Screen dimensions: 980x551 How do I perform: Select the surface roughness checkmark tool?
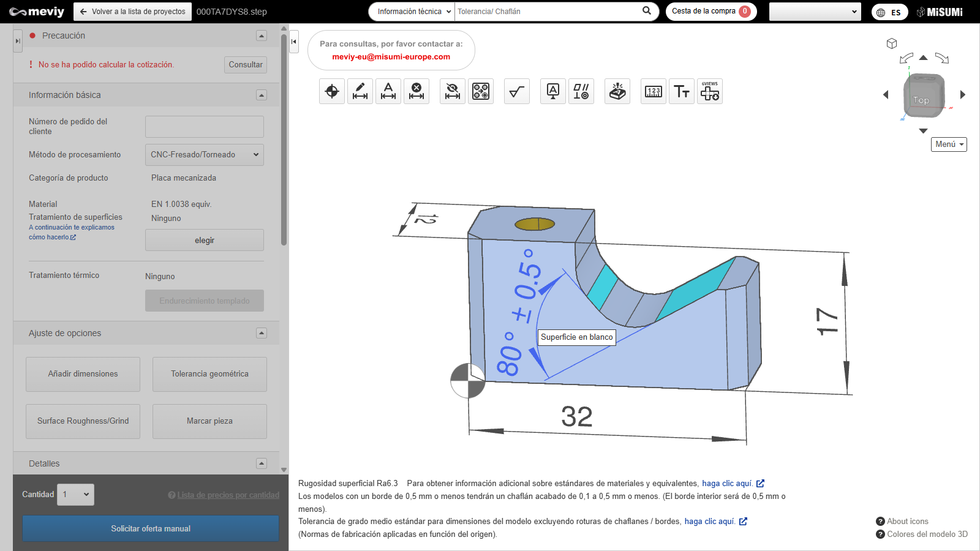[x=517, y=92]
